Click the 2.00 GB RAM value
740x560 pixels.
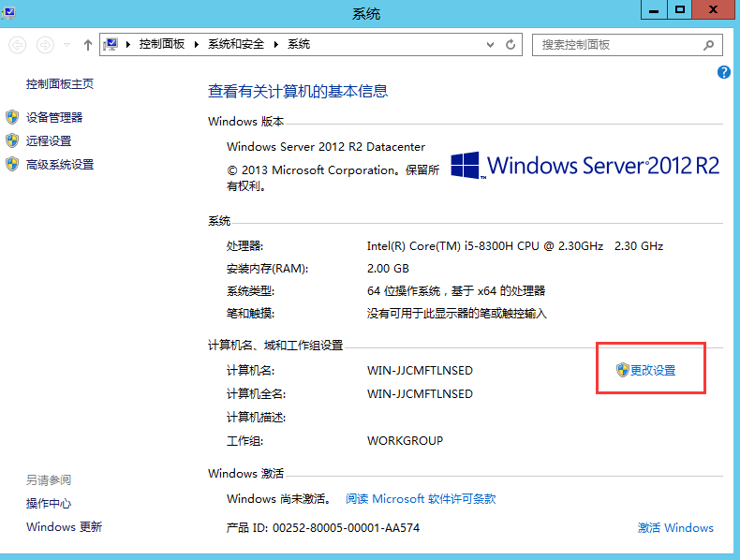point(388,269)
